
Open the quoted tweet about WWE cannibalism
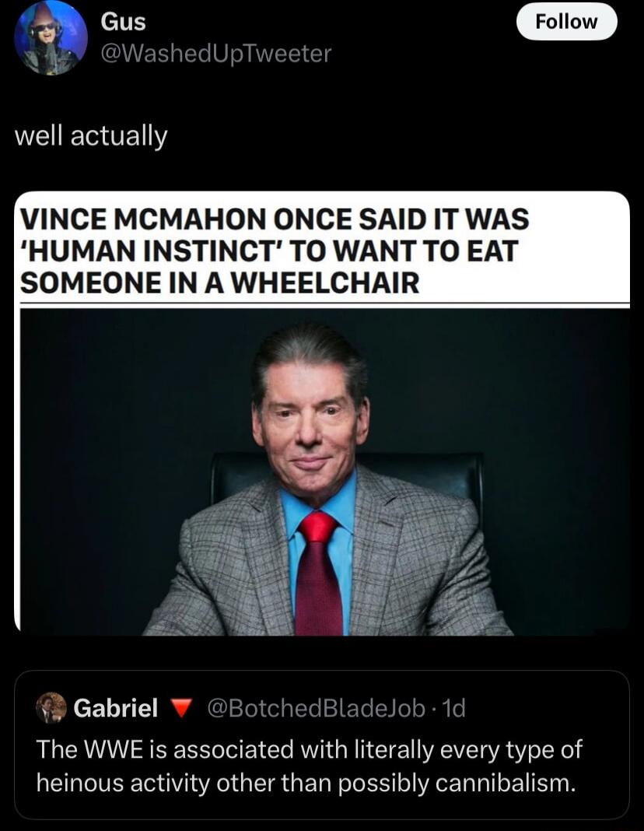[322, 745]
